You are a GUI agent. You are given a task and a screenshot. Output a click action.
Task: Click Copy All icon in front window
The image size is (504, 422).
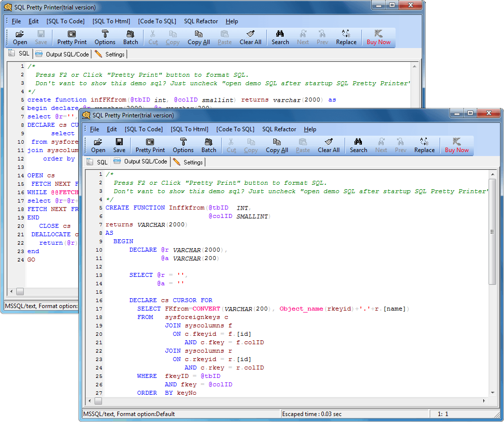pyautogui.click(x=277, y=146)
